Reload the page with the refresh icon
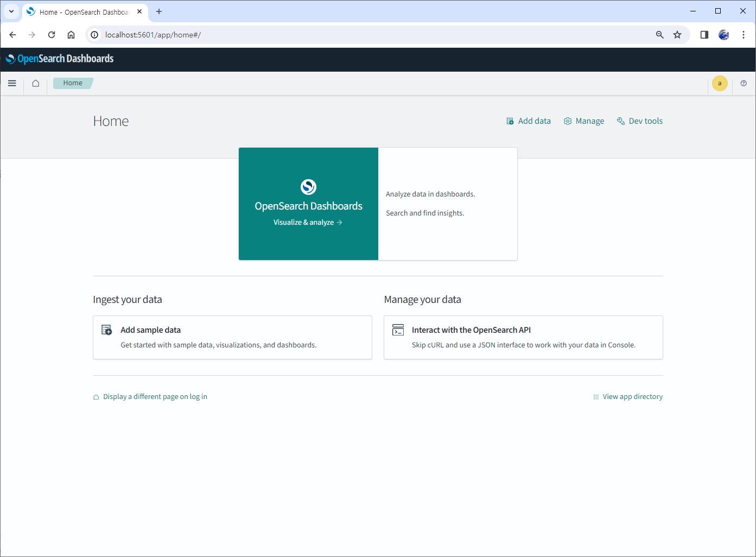The width and height of the screenshot is (756, 557). [x=52, y=35]
